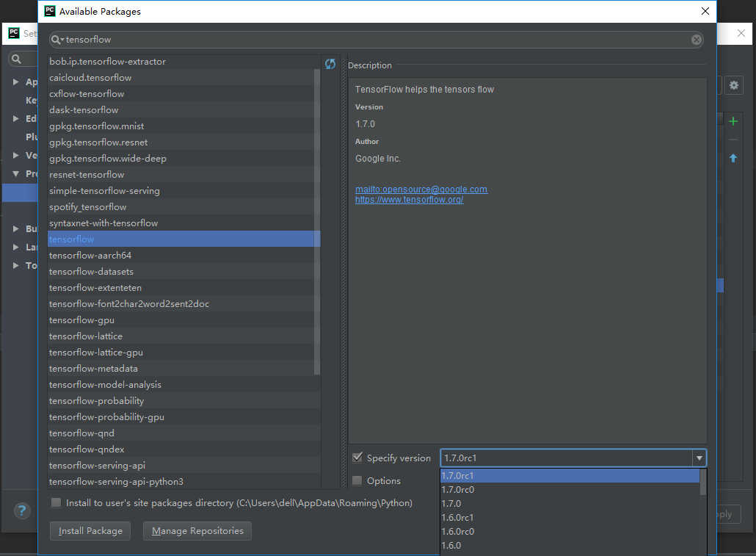Expand the Bu… tree node in Settings

16,228
